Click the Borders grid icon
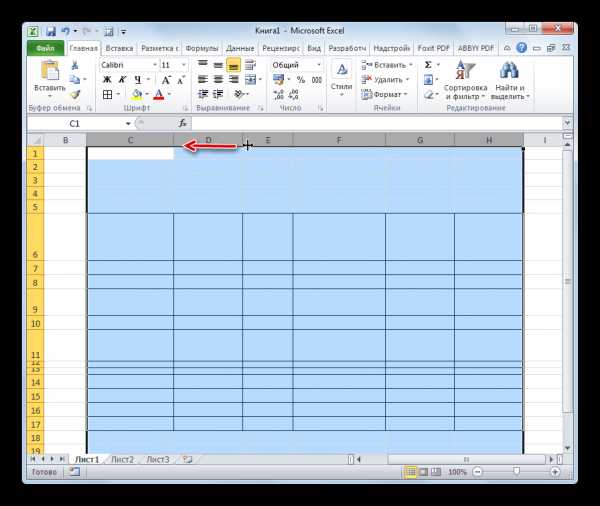This screenshot has width=600, height=506. click(x=108, y=94)
